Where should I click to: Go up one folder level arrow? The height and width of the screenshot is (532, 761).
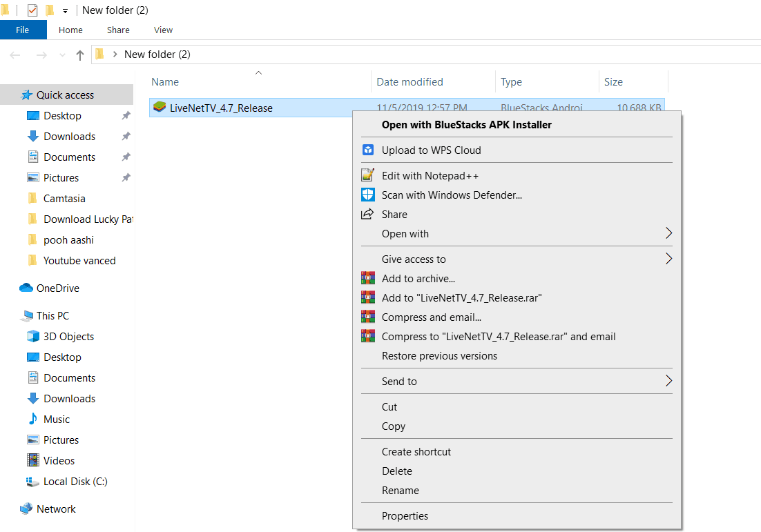point(80,55)
